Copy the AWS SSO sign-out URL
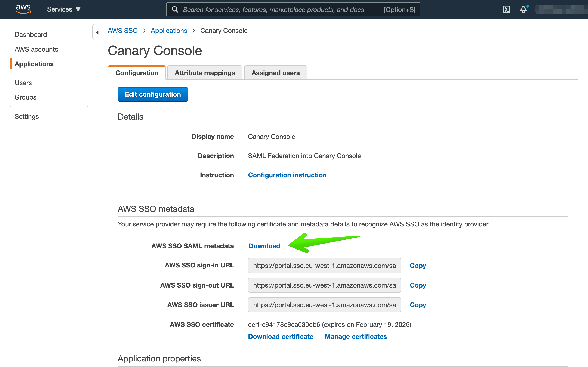 click(x=418, y=285)
